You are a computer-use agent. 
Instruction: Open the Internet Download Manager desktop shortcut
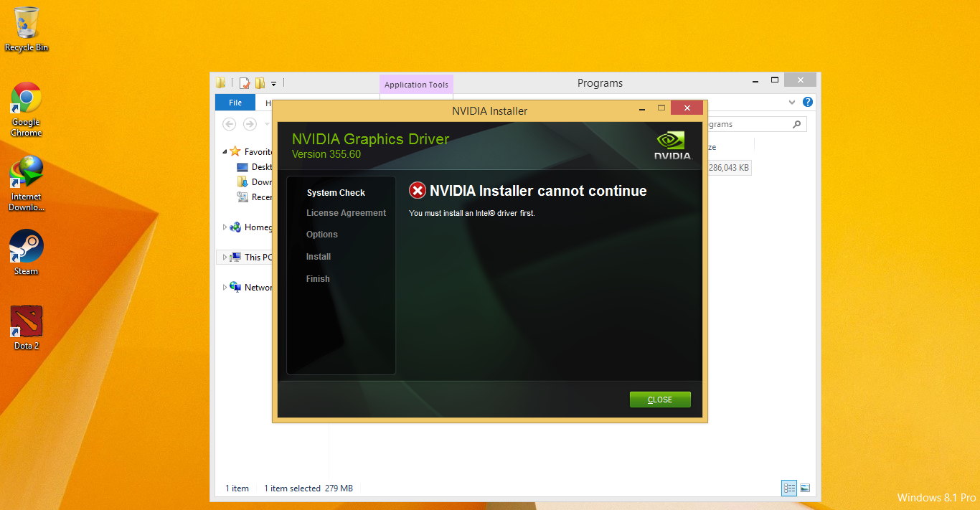click(x=27, y=184)
